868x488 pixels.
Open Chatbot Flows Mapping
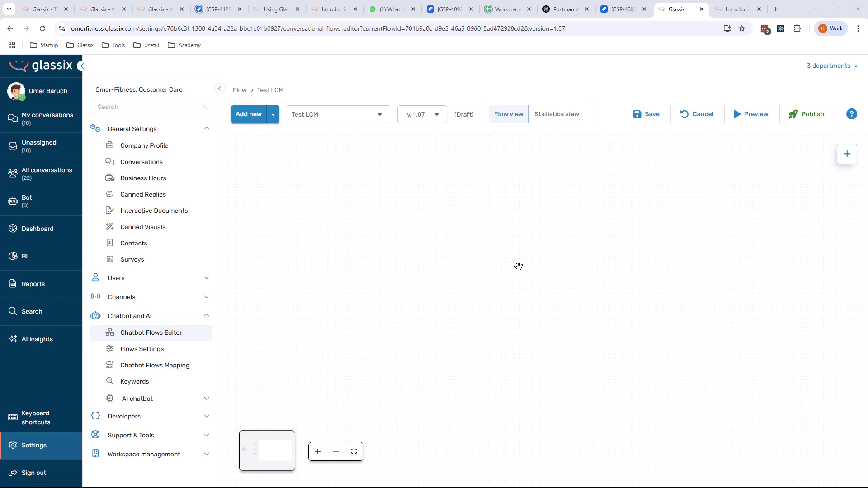(151, 365)
